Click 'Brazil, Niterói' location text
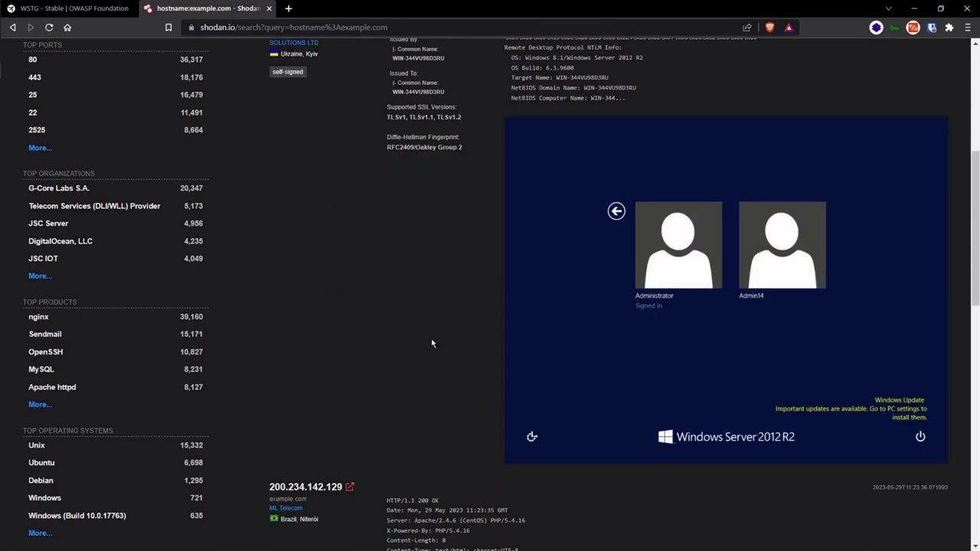The image size is (980, 551). point(299,519)
